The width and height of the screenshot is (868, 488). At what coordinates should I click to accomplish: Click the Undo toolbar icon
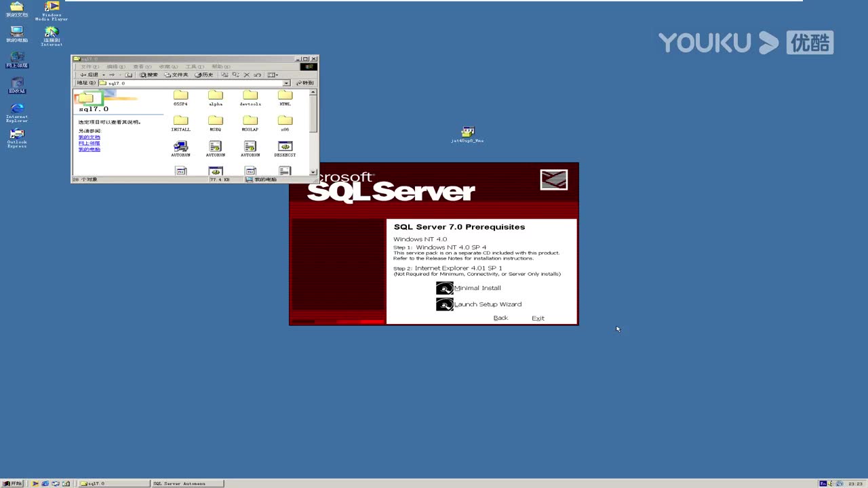[x=257, y=75]
